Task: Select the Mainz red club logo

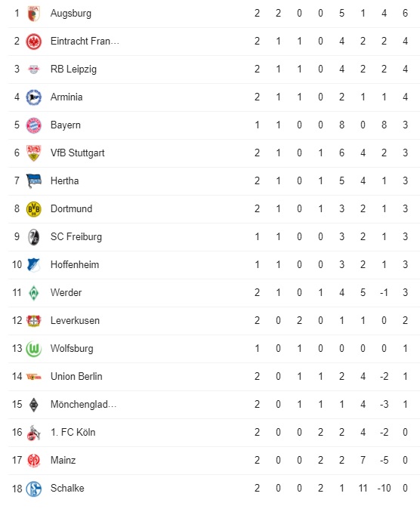Action: 33,461
